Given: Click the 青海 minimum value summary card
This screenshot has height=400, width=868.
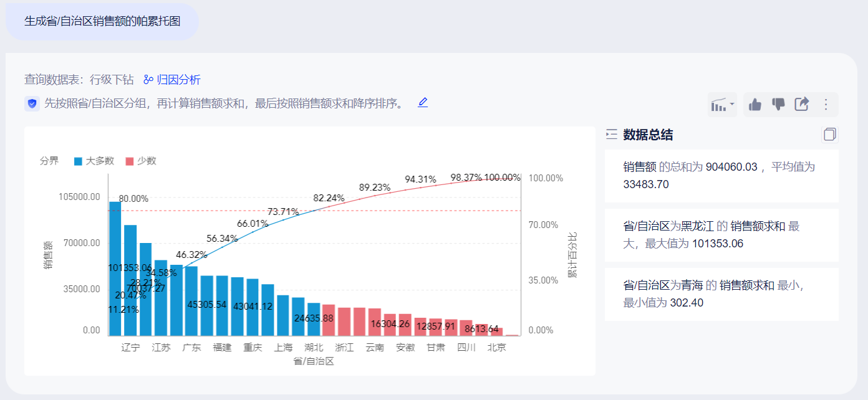Looking at the screenshot, I should coord(721,294).
